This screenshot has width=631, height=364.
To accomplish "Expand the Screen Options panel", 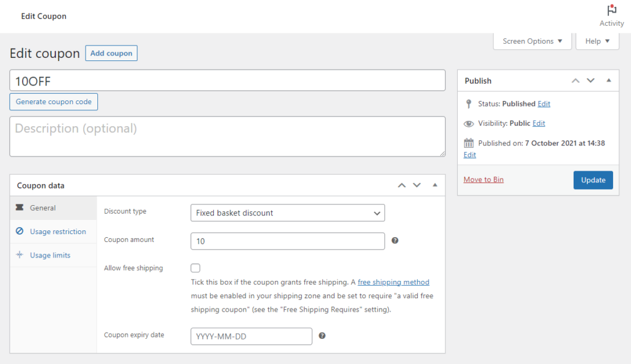I will click(532, 41).
